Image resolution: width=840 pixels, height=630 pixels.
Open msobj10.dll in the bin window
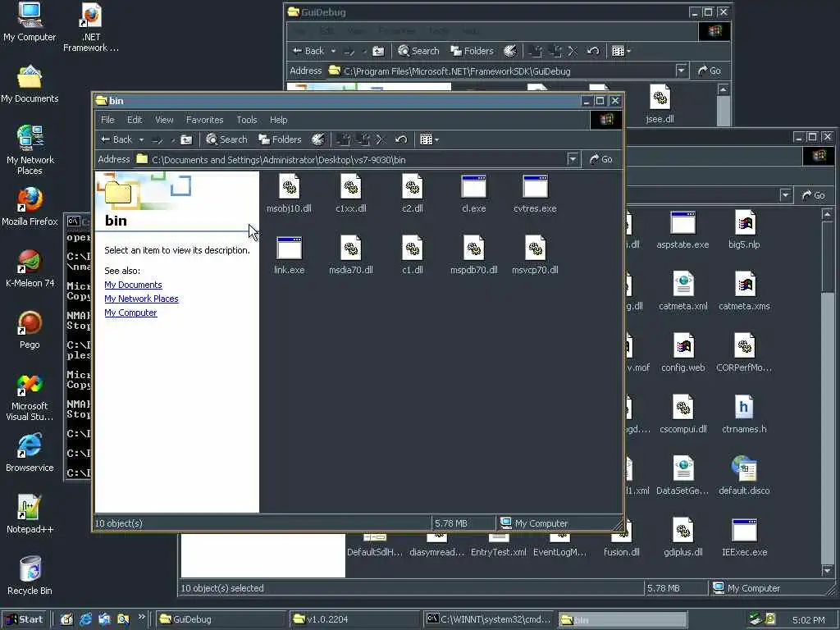[290, 194]
